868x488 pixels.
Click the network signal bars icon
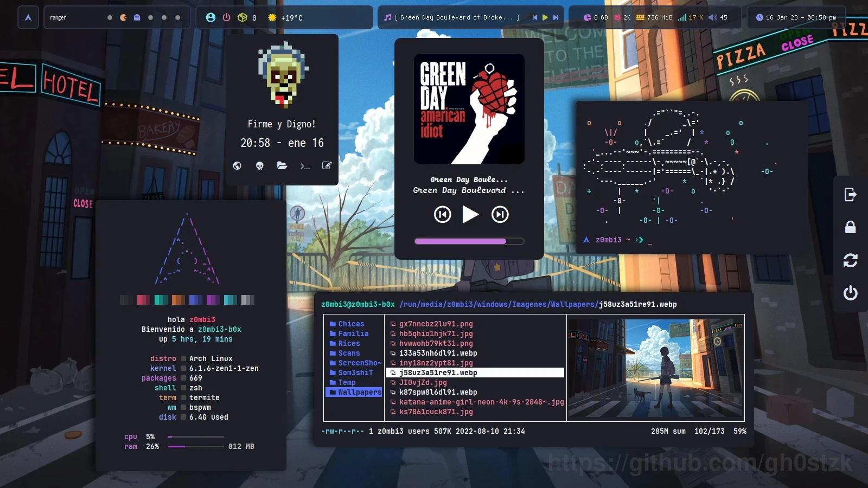point(682,17)
